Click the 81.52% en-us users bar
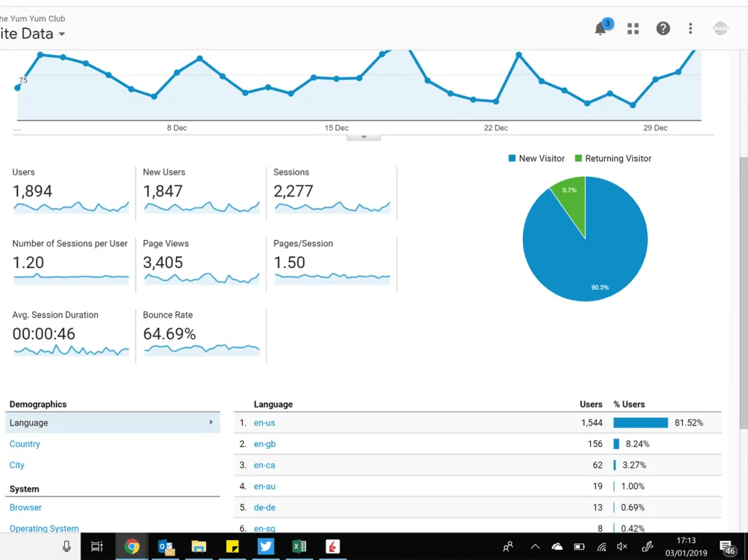The image size is (748, 560). click(640, 423)
